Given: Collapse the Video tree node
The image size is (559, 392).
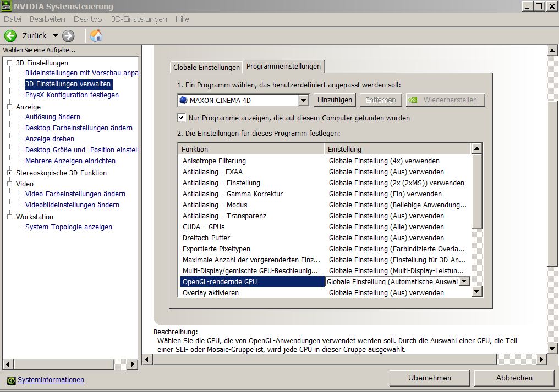Looking at the screenshot, I should (9, 184).
